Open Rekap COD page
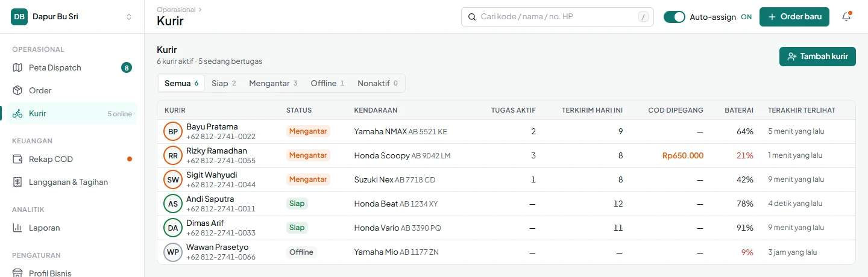The width and height of the screenshot is (868, 277). click(72, 159)
